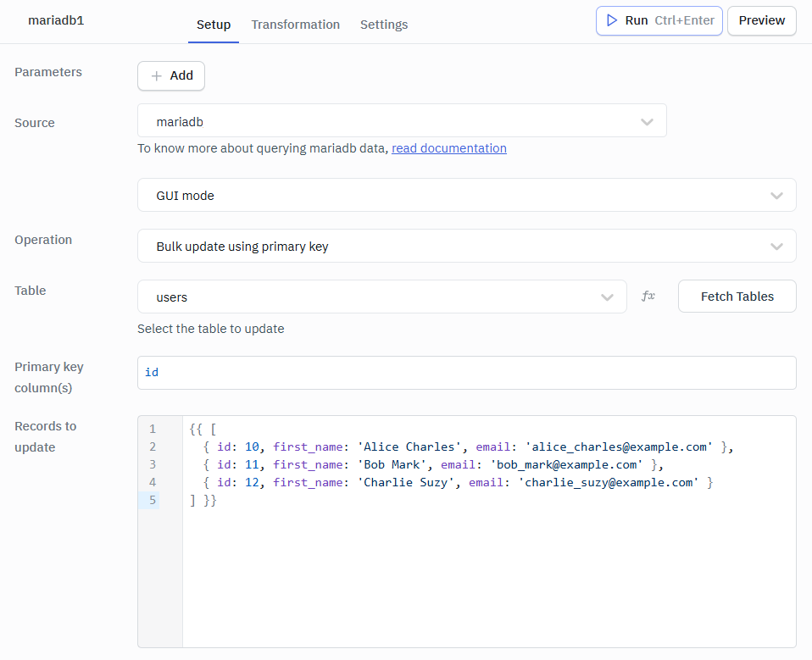Viewport: 812px width, 660px height.
Task: Click the Operation label
Action: click(x=43, y=240)
